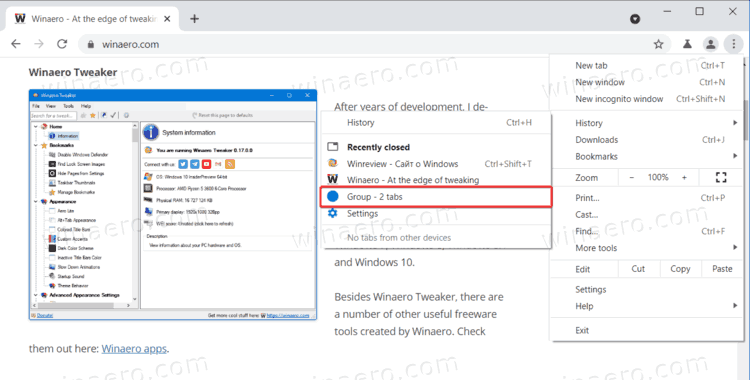Click the three-dot Chrome menu button
The image size is (750, 380).
pyautogui.click(x=733, y=44)
